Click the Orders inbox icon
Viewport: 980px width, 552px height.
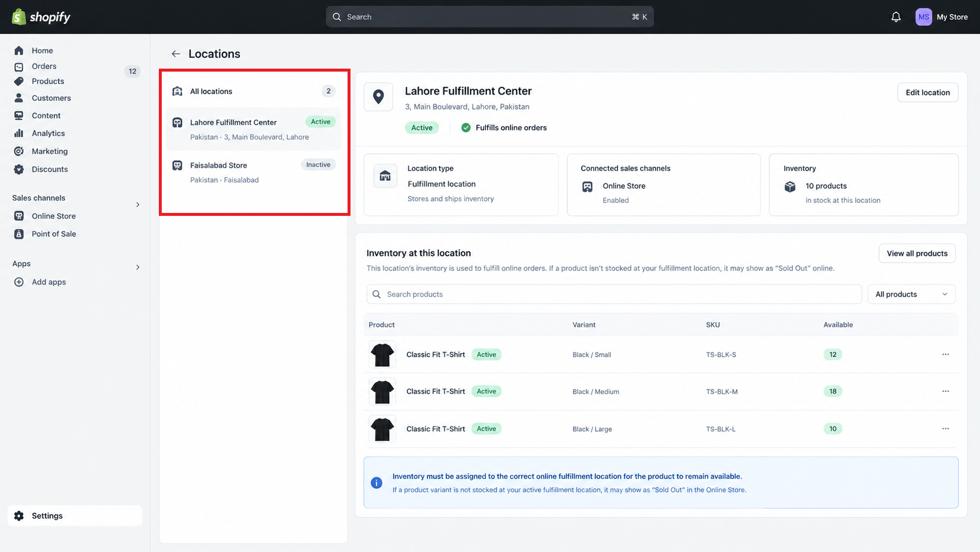pyautogui.click(x=19, y=66)
